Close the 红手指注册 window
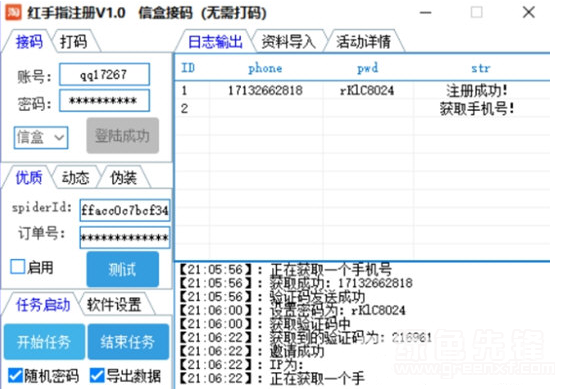The image size is (564, 389). coord(529,13)
